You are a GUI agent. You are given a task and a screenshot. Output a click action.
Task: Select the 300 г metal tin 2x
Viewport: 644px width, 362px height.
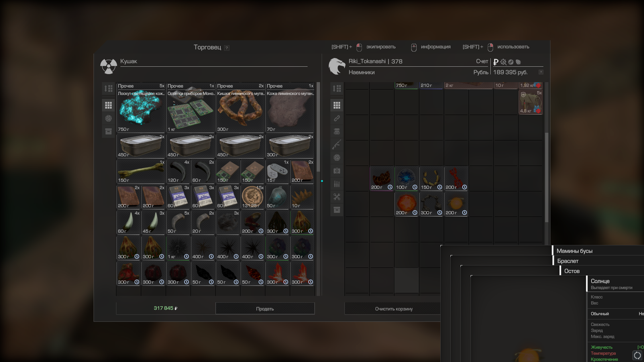coord(290,146)
